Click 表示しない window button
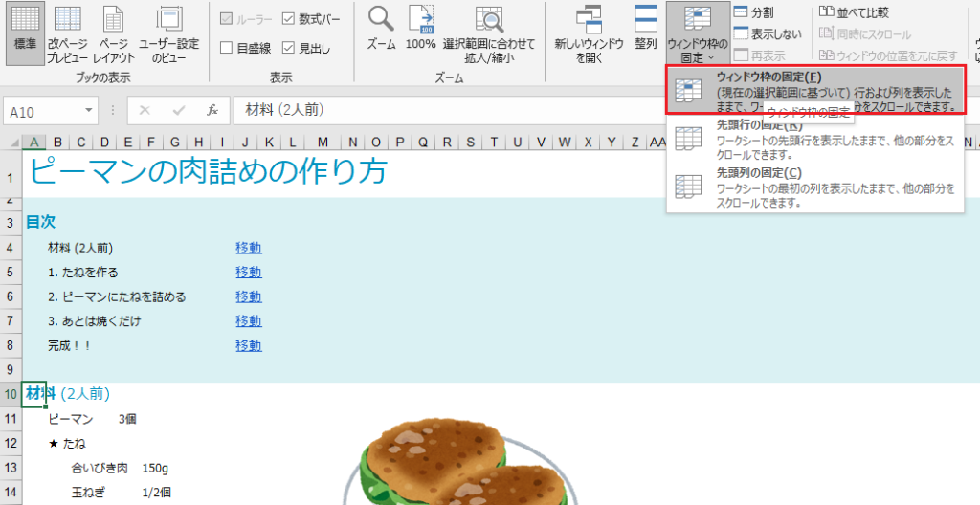The image size is (980, 505). pos(767,33)
